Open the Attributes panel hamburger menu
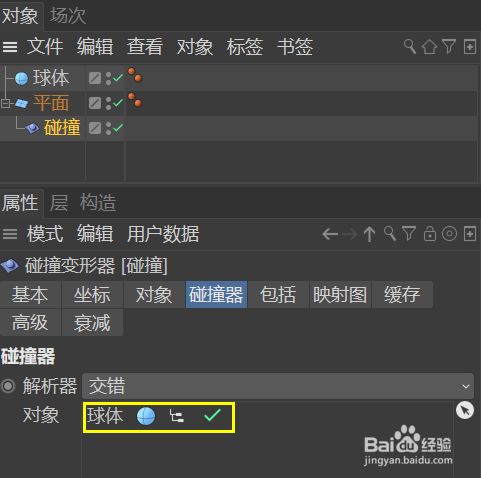 point(10,234)
